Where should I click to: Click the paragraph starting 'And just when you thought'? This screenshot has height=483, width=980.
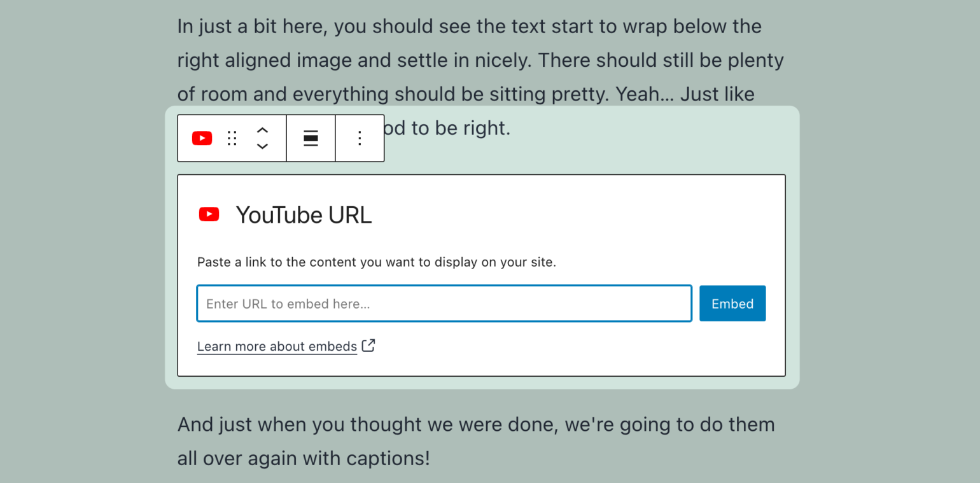(476, 441)
